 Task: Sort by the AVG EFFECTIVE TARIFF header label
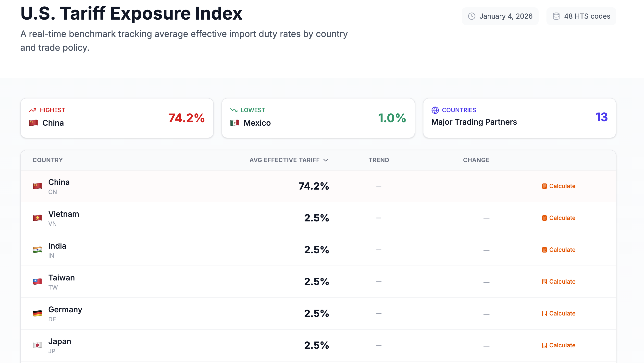click(285, 160)
